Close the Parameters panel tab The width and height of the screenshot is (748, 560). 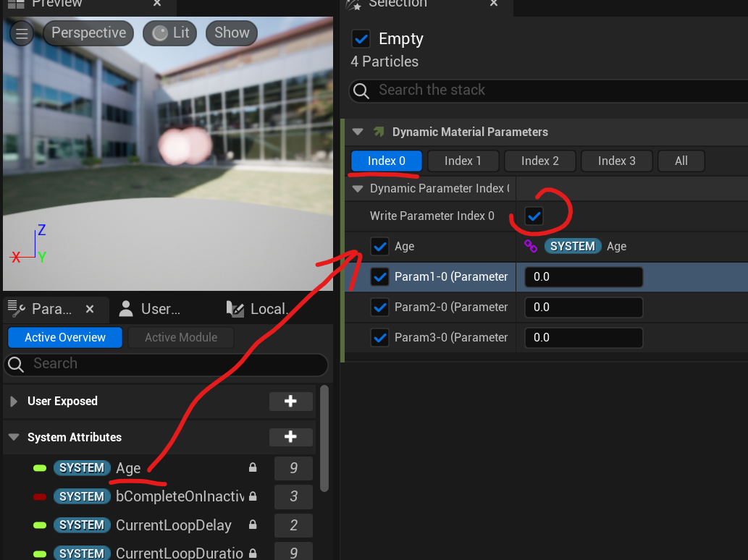[x=90, y=310]
